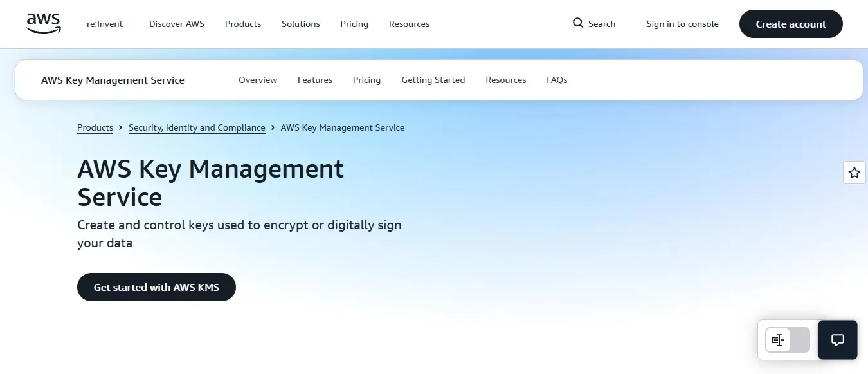Image resolution: width=868 pixels, height=374 pixels.
Task: Click the 'Create and control keys' tagline
Action: pyautogui.click(x=239, y=234)
